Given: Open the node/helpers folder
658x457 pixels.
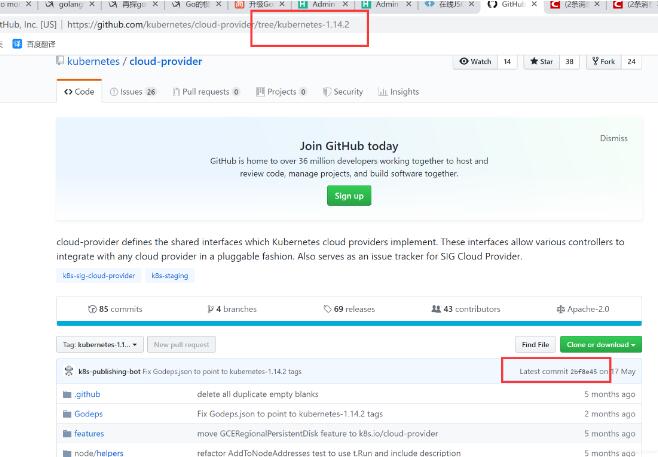Looking at the screenshot, I should pos(99,453).
